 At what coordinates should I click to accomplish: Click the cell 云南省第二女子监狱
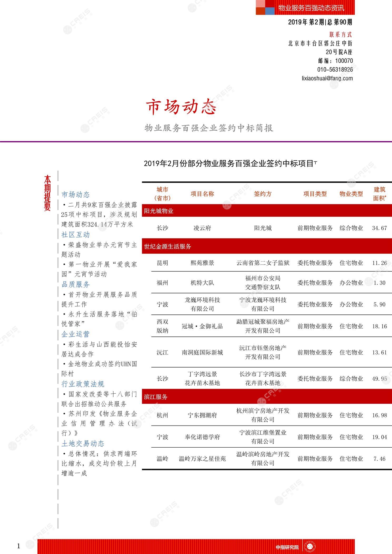click(263, 263)
